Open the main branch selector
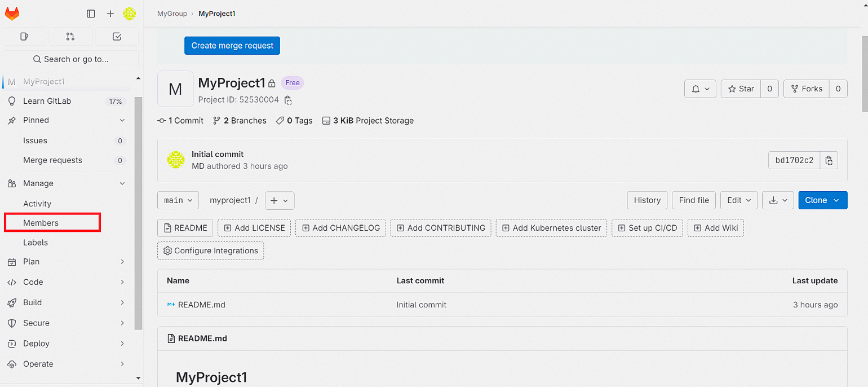Image resolution: width=868 pixels, height=387 pixels. click(178, 200)
